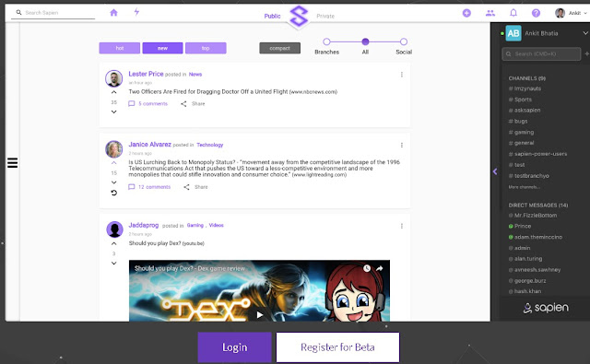
Task: Click the refresh icon under Janice's votes
Action: pyautogui.click(x=113, y=193)
